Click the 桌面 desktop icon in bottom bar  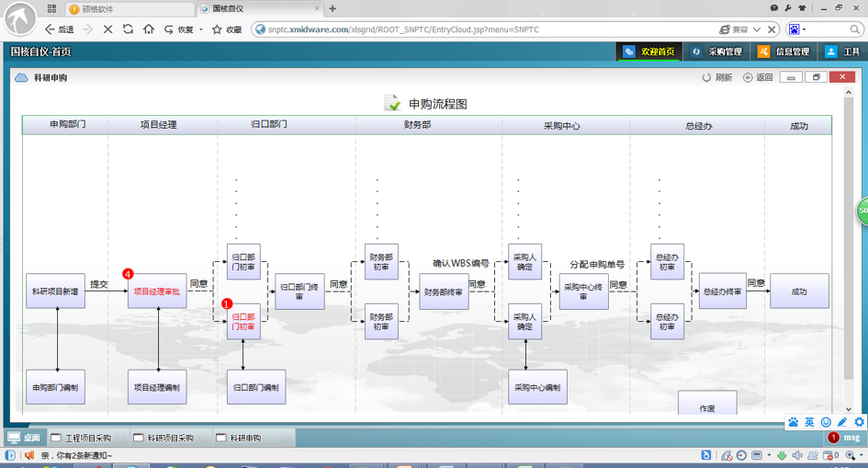[15, 439]
